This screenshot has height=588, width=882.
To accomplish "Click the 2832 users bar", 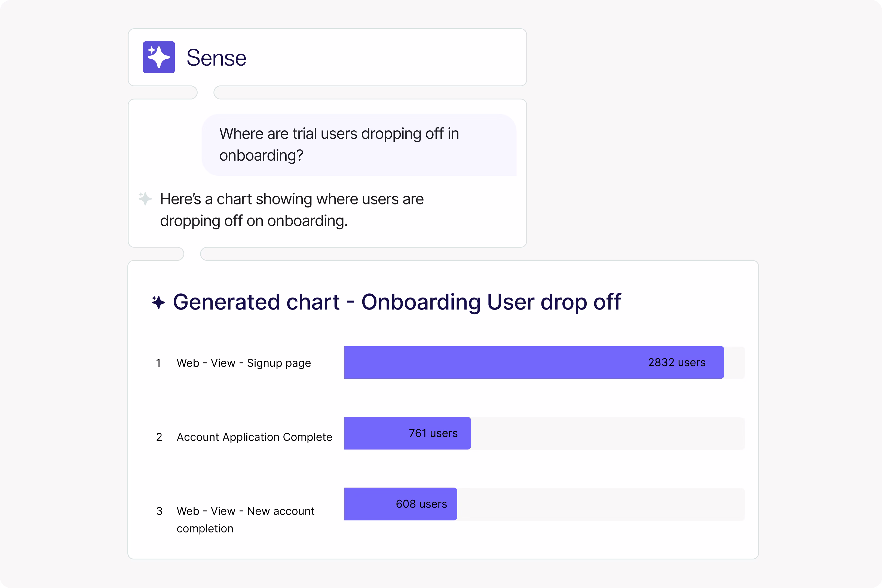I will coord(534,362).
